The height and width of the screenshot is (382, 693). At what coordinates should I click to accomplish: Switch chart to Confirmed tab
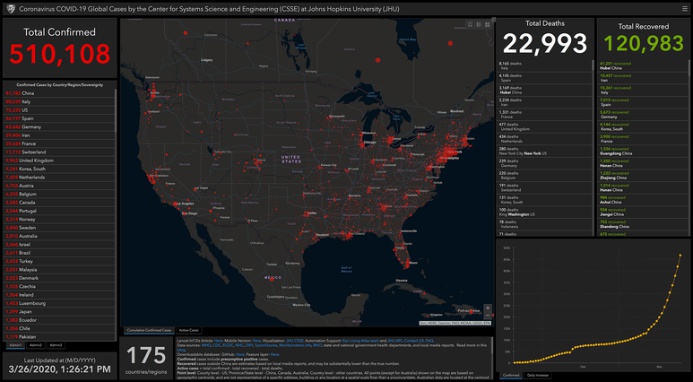[x=511, y=375]
